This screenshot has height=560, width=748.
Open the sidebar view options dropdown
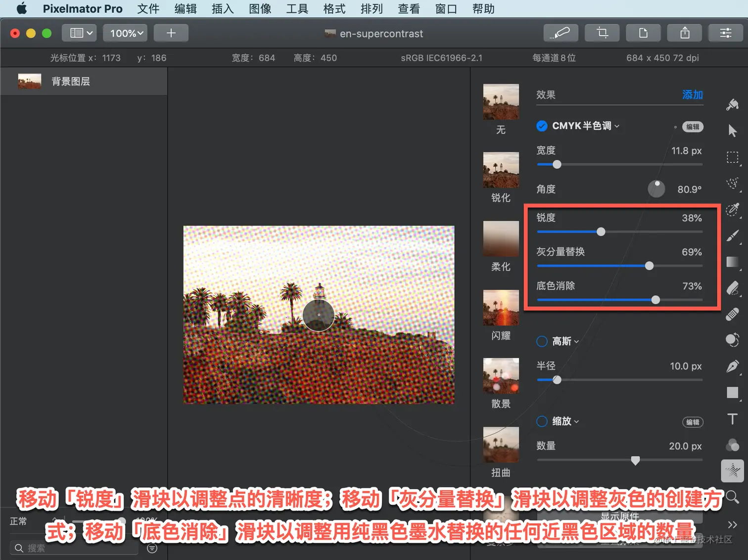tap(79, 33)
